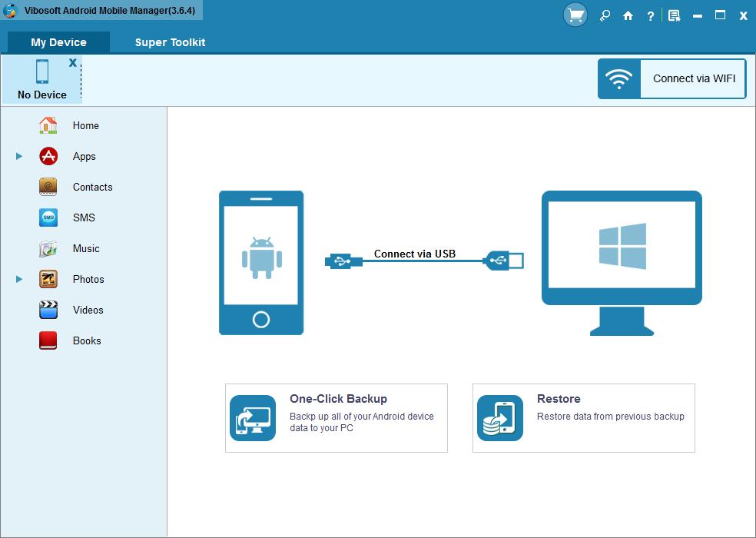Click the Vibosoft app logo in title bar
Viewport: 756px width, 538px height.
click(10, 10)
